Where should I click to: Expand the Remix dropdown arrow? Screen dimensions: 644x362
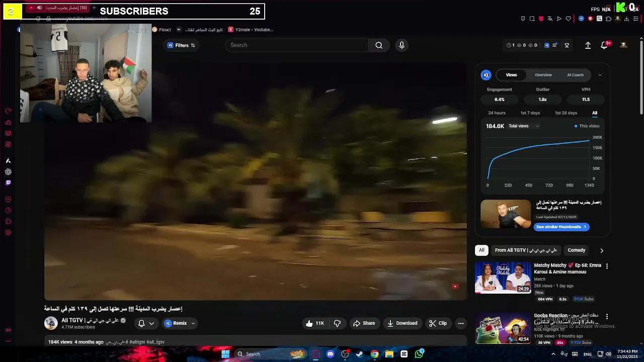[x=193, y=323]
